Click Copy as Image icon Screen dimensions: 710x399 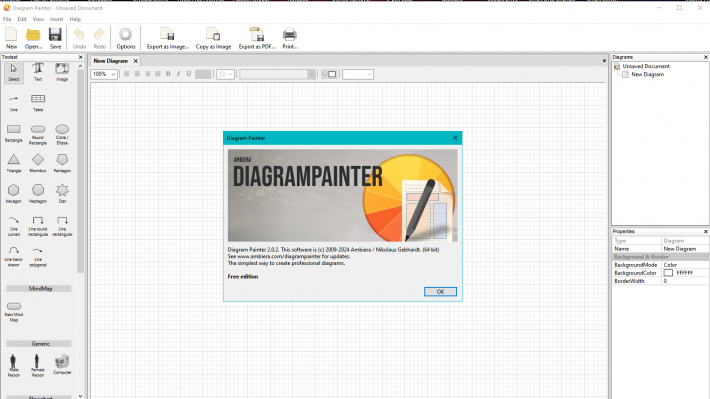(213, 38)
